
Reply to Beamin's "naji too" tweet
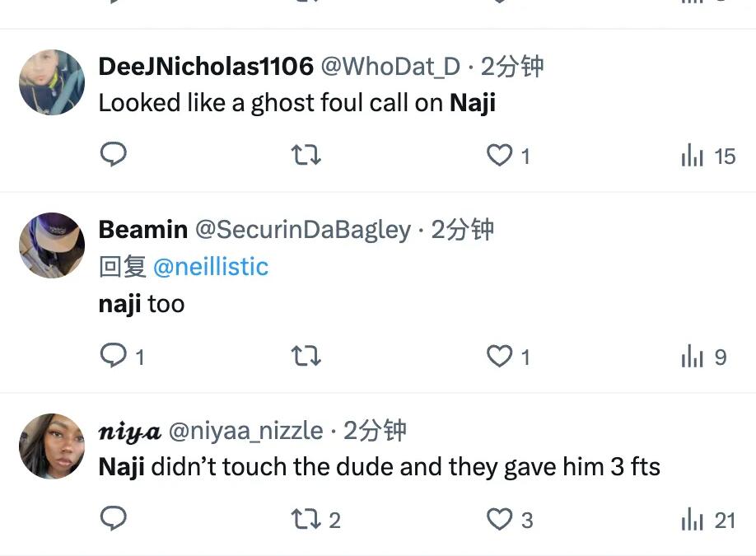pyautogui.click(x=113, y=356)
